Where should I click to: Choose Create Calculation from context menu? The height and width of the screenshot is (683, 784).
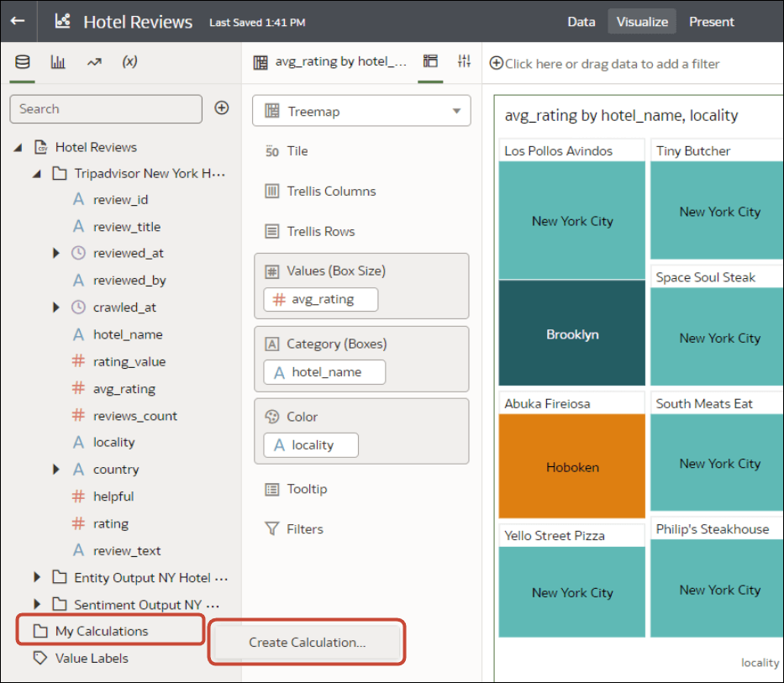(308, 643)
